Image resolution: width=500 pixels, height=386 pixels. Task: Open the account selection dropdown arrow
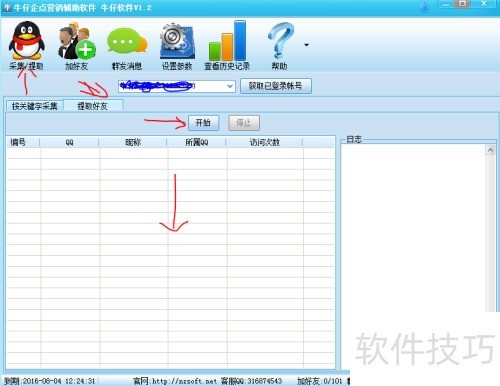point(230,86)
